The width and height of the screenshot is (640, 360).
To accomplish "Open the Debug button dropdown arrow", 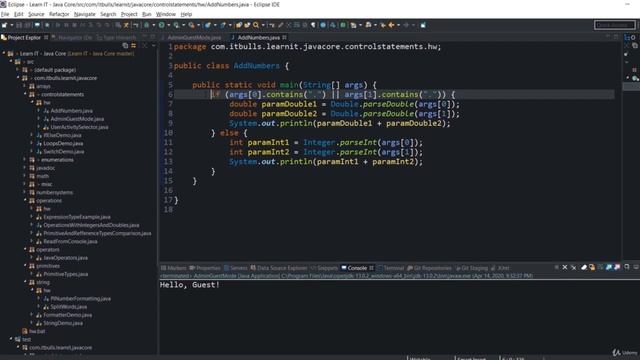I will click(x=153, y=25).
